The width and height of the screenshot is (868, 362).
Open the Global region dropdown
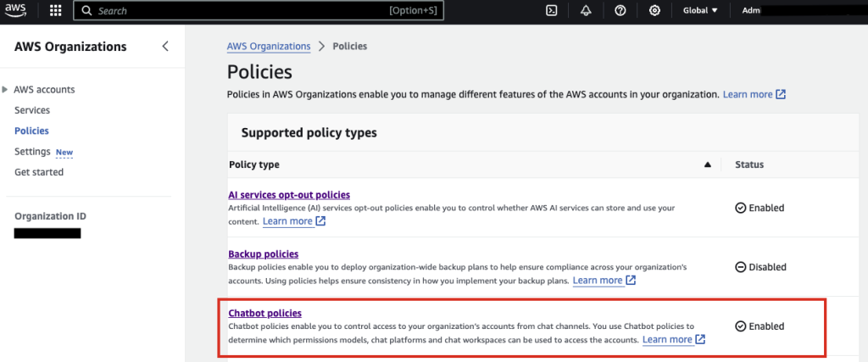tap(700, 10)
